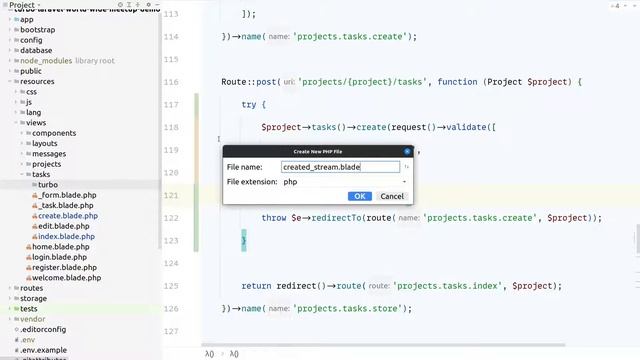Select the public folder
The width and height of the screenshot is (640, 360).
coord(31,71)
